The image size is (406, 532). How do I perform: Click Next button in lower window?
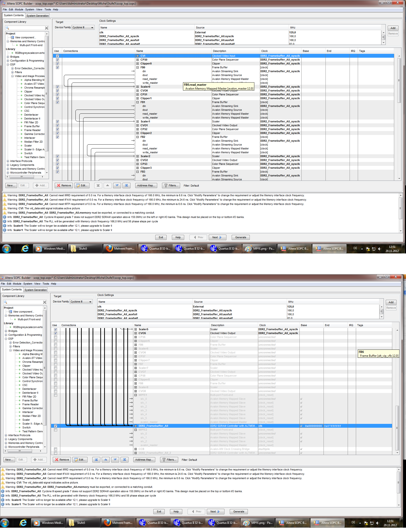tap(215, 512)
